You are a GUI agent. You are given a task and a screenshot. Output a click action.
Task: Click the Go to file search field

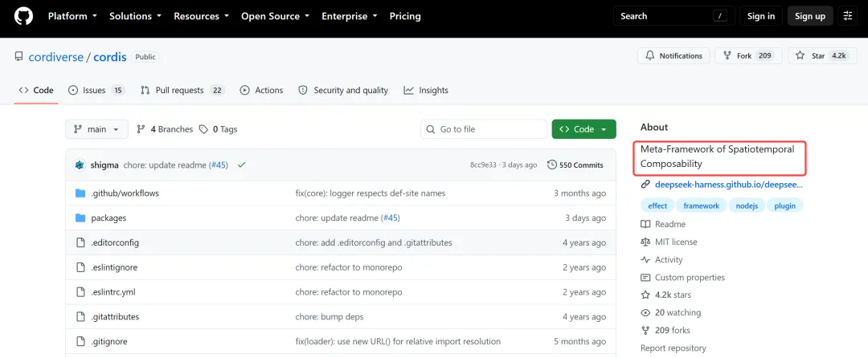click(x=484, y=129)
